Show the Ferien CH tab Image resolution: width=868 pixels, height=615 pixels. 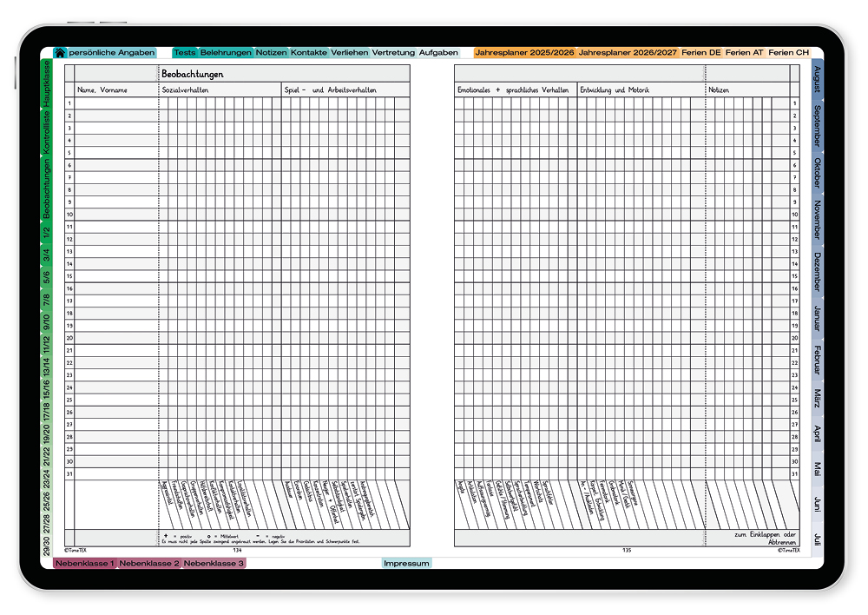pyautogui.click(x=788, y=53)
